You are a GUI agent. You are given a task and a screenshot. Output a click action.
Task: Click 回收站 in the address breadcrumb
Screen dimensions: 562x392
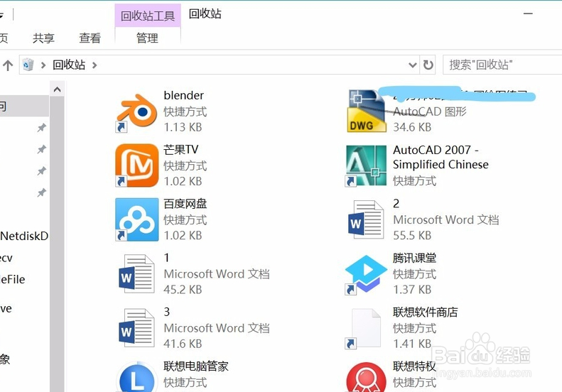[69, 65]
